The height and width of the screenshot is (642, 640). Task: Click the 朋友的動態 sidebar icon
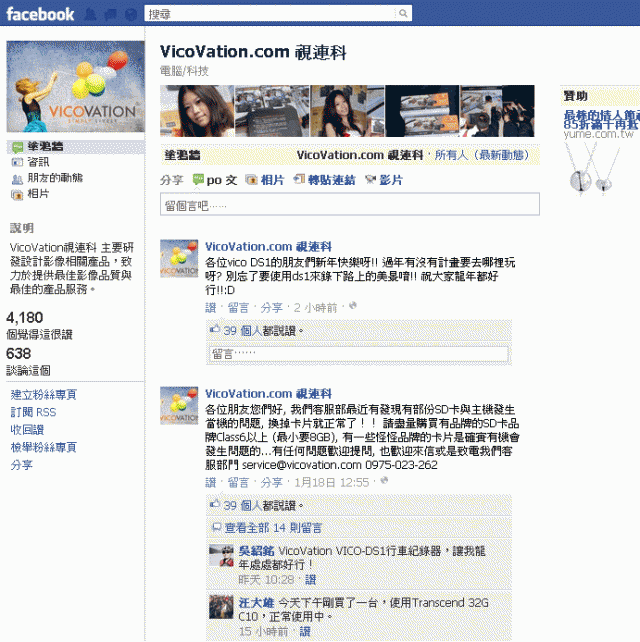[x=17, y=179]
